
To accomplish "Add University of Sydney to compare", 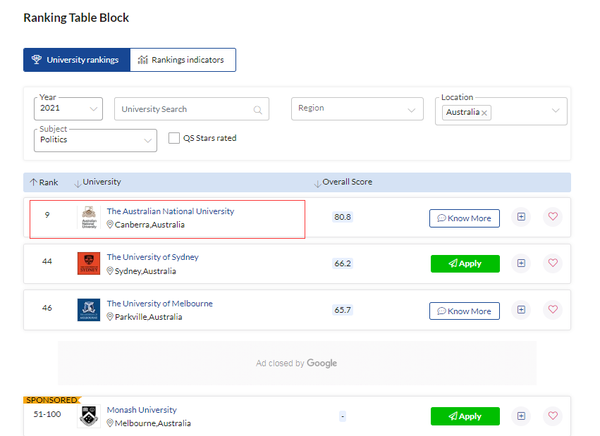I will 521,263.
